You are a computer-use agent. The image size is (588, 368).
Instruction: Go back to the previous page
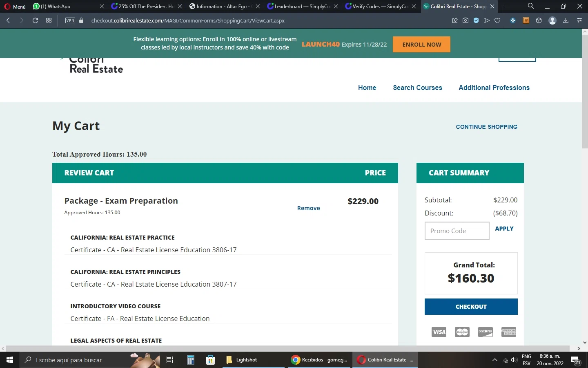(8, 20)
